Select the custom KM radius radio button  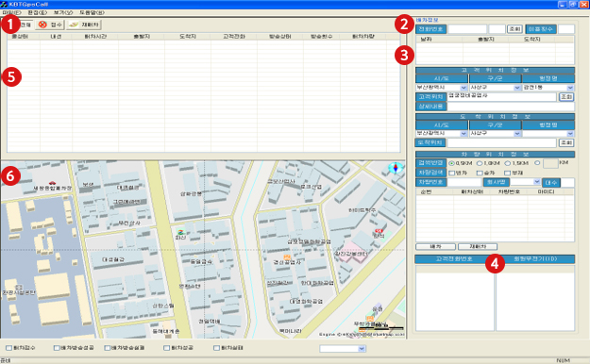537,163
